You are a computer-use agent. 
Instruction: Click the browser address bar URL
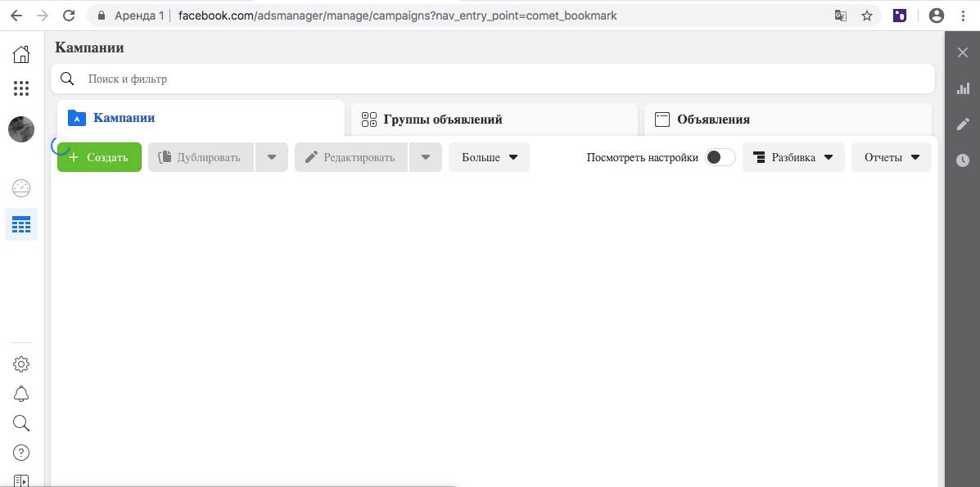398,16
